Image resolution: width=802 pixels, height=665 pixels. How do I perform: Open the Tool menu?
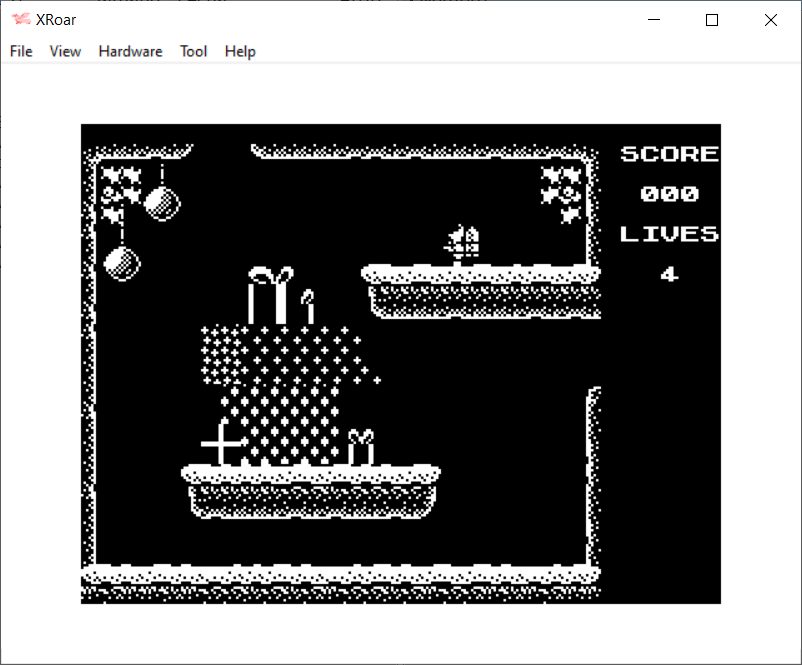[193, 51]
